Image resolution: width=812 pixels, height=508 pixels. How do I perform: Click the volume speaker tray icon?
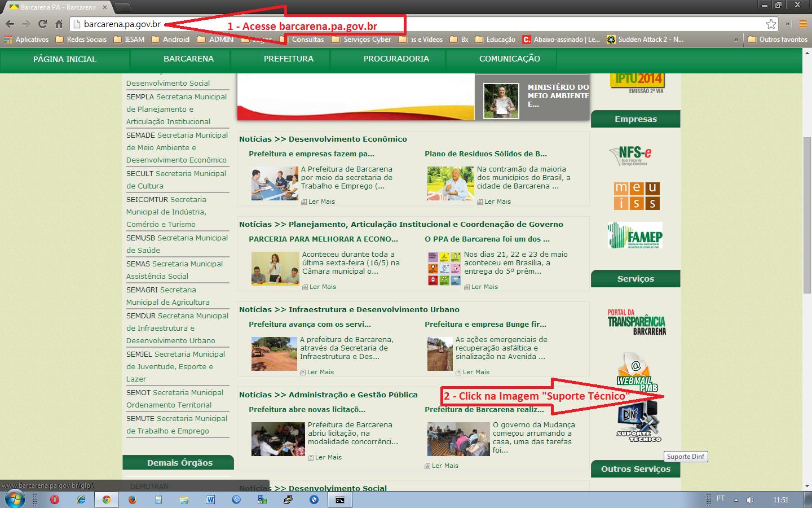[x=751, y=500]
